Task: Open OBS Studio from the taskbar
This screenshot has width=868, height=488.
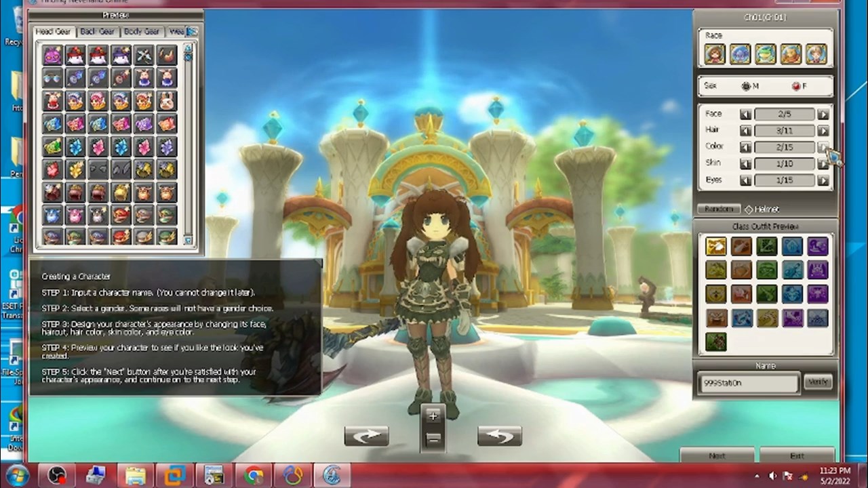Action: pos(56,476)
